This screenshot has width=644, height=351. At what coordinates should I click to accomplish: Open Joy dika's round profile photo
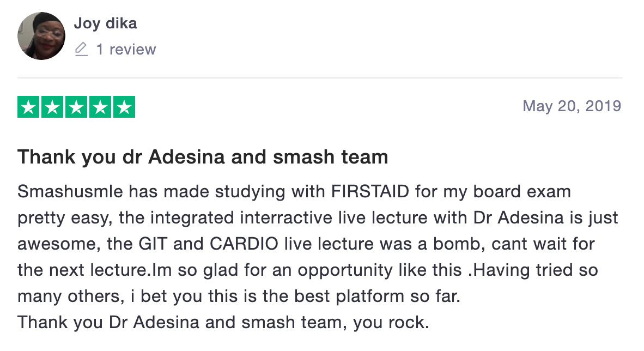click(41, 36)
